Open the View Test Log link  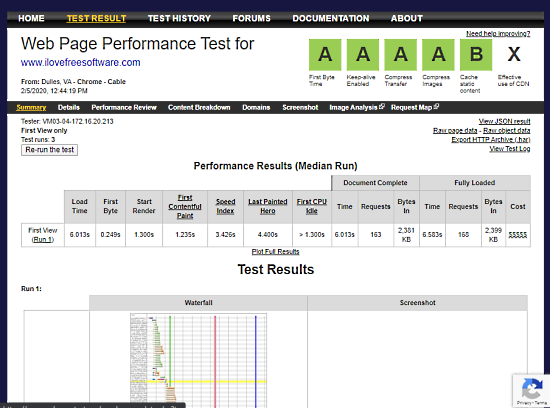coord(510,149)
